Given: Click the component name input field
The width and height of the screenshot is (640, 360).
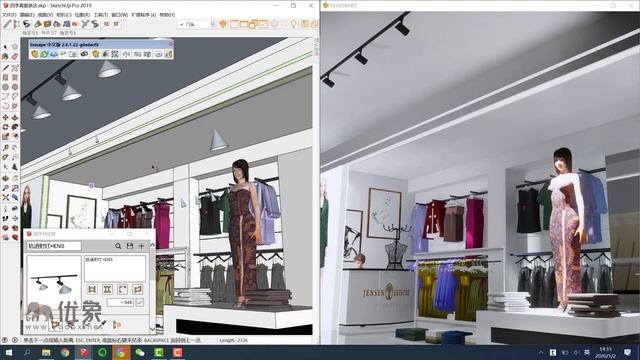Looking at the screenshot, I should (54, 246).
